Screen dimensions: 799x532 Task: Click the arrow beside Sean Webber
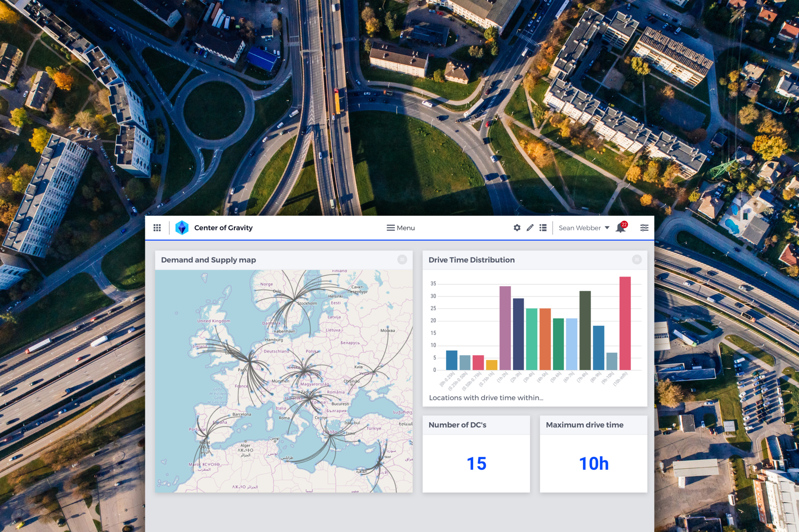tap(607, 228)
